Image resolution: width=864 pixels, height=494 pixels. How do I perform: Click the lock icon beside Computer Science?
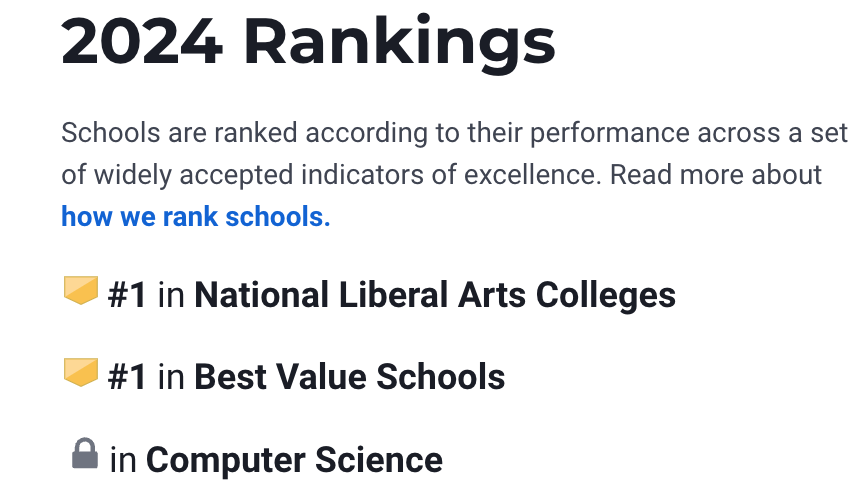tap(85, 454)
